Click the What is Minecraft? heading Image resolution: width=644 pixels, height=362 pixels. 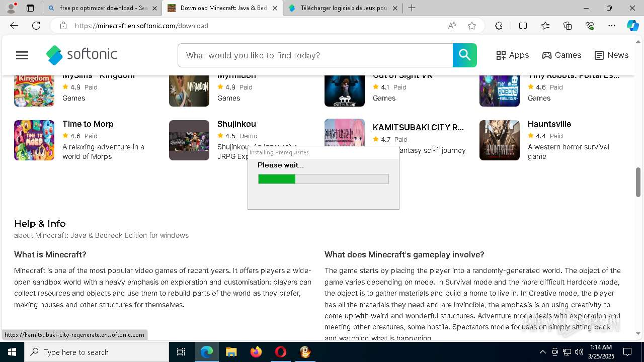point(50,254)
